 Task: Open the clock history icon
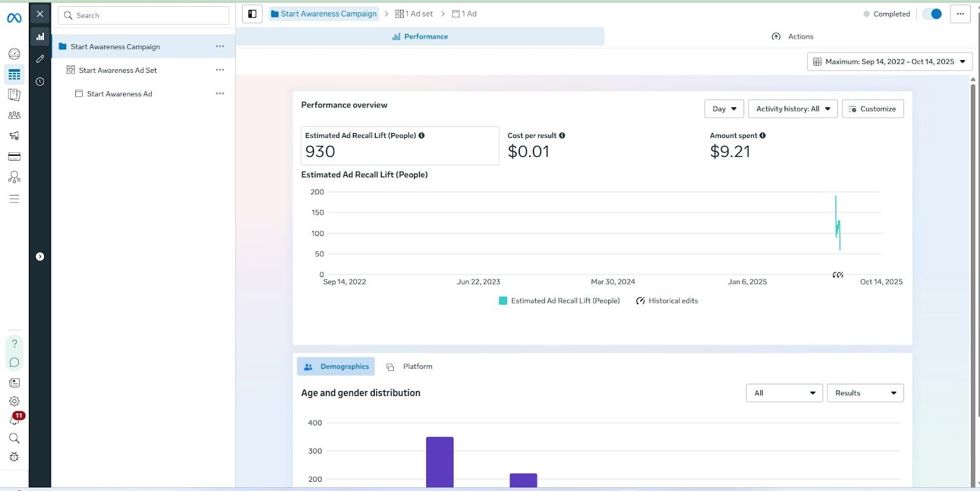pyautogui.click(x=40, y=82)
